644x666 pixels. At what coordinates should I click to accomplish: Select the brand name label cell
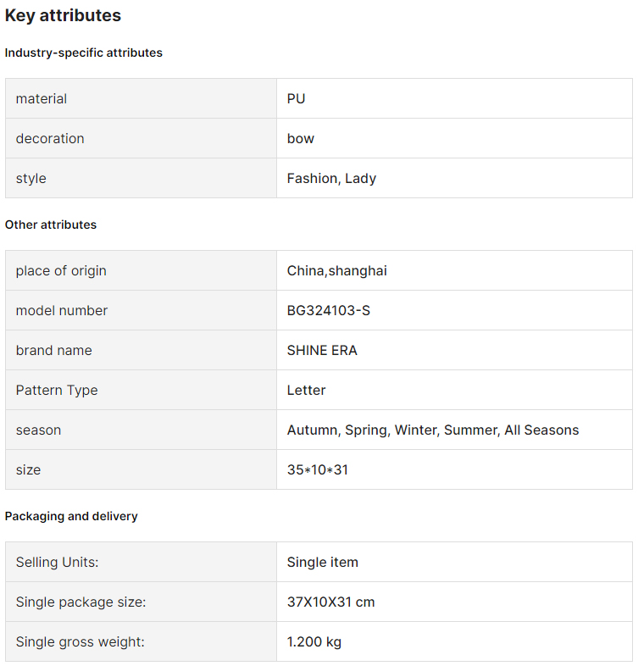click(141, 351)
